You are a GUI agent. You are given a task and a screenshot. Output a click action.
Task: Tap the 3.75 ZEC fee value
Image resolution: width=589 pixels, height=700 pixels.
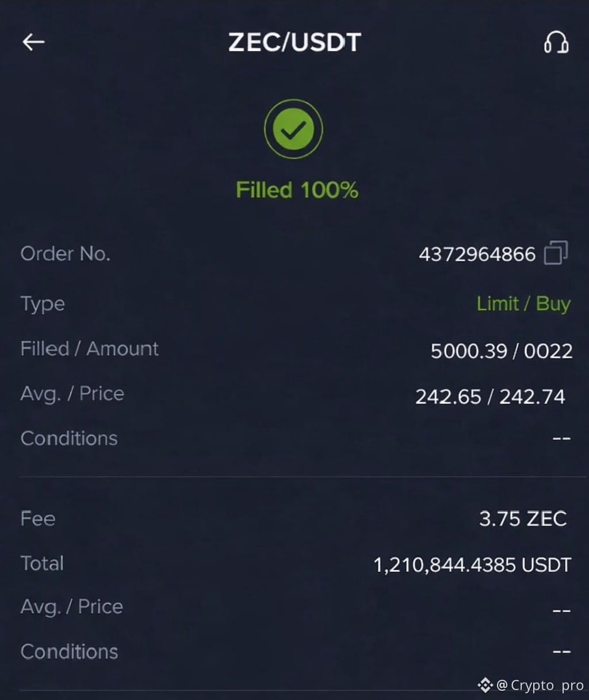click(x=523, y=519)
